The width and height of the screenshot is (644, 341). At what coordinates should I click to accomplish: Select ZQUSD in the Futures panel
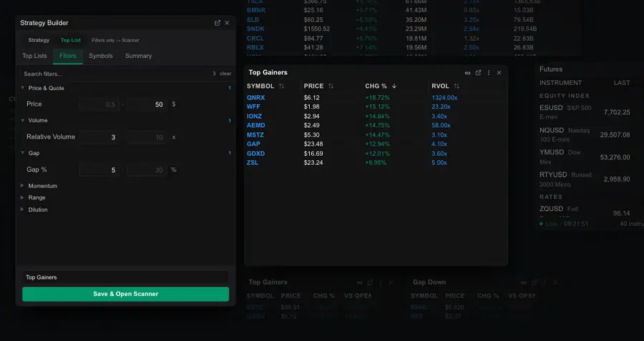(551, 209)
